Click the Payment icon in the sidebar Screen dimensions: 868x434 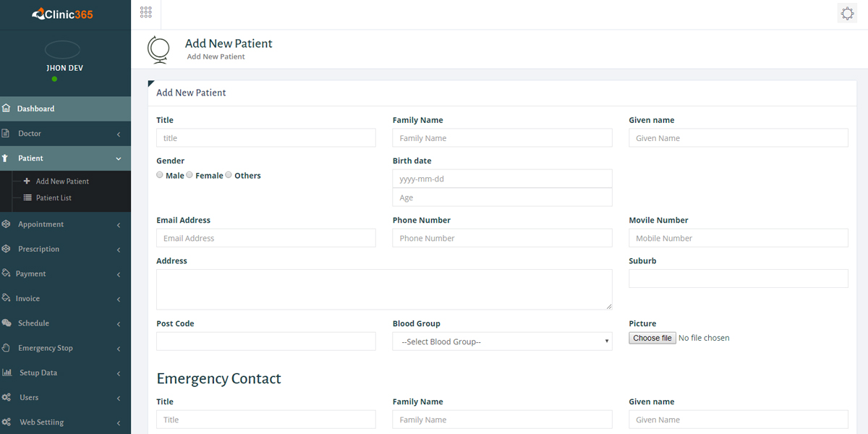(x=8, y=273)
